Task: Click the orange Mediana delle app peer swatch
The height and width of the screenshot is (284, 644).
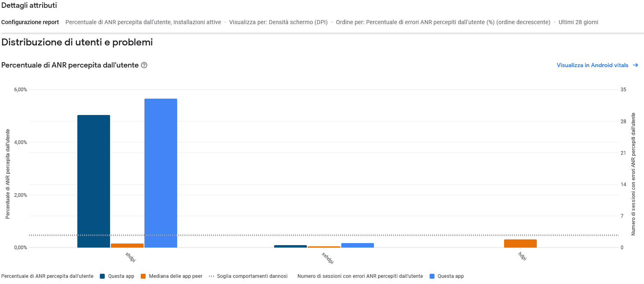Action: 143,276
